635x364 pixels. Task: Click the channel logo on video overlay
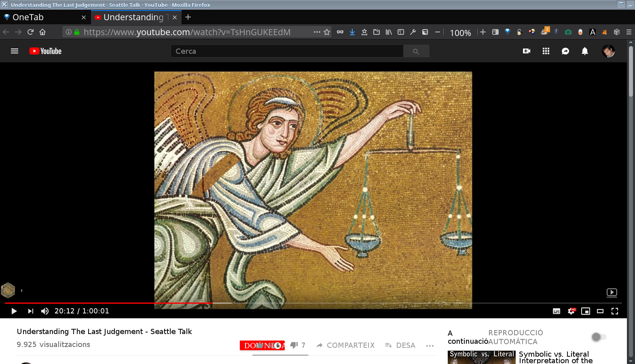(x=8, y=290)
